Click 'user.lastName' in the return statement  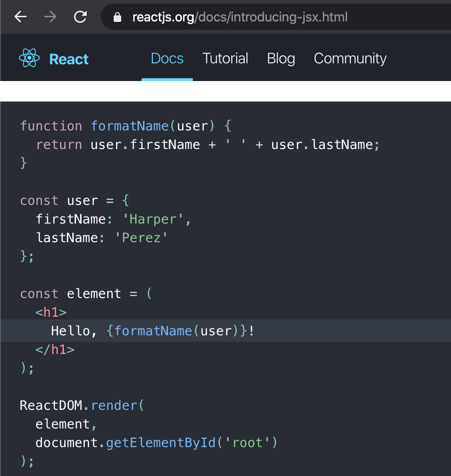(x=322, y=144)
